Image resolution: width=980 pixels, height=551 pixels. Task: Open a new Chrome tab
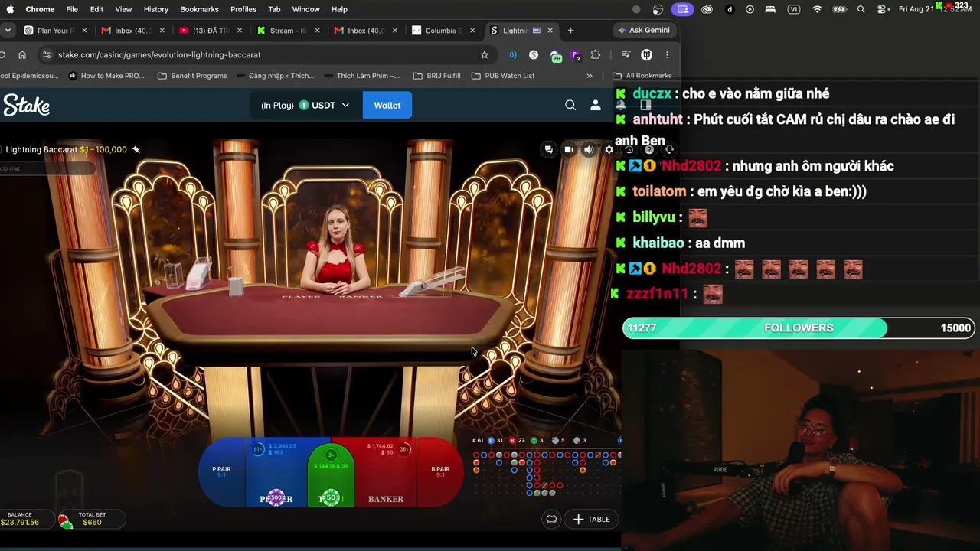[x=570, y=31]
